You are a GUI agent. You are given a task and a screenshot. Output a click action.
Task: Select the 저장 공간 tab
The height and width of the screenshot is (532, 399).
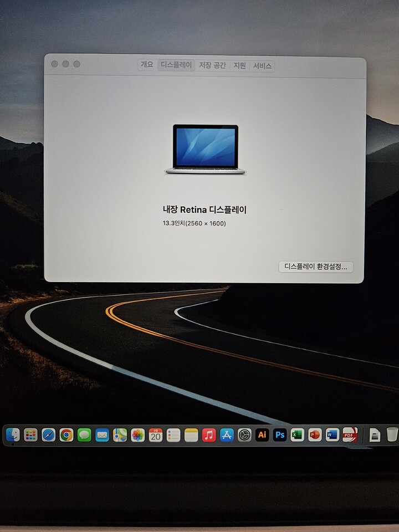212,65
